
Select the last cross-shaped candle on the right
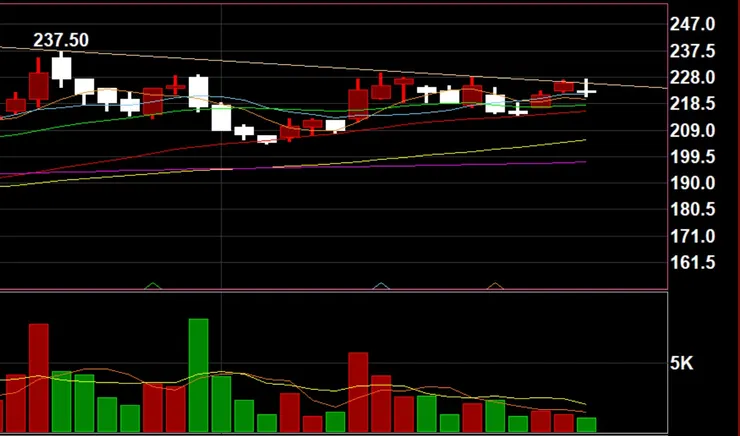[x=586, y=88]
